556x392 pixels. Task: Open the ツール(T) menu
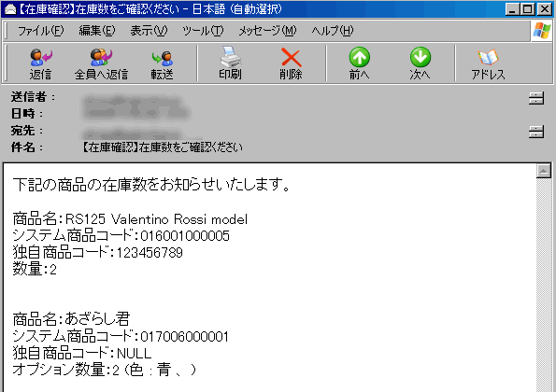click(203, 31)
